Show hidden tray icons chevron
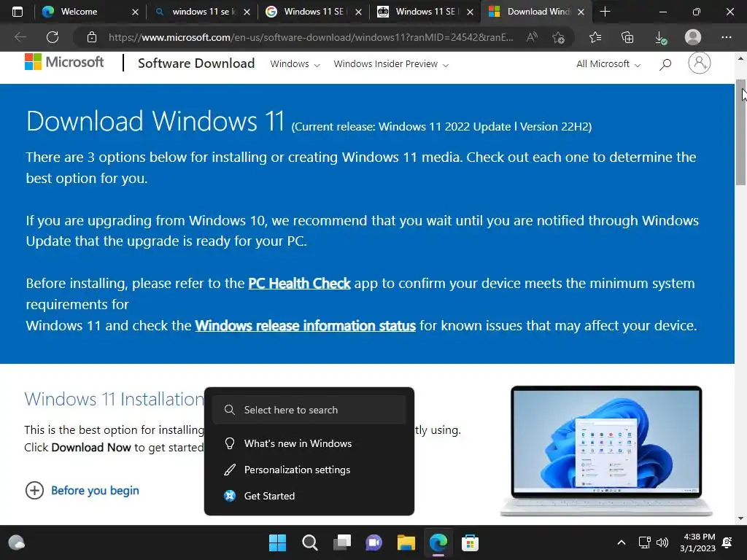The height and width of the screenshot is (560, 747). pyautogui.click(x=622, y=542)
